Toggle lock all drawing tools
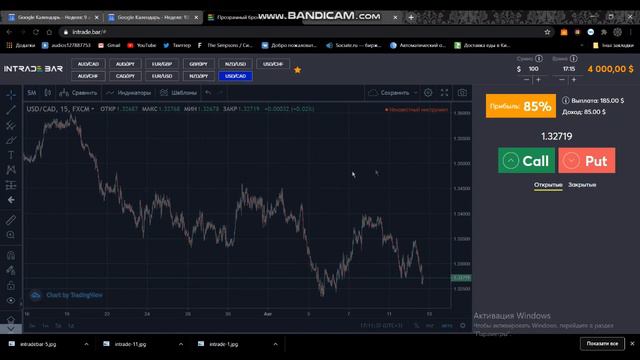640x360 pixels. point(11,285)
